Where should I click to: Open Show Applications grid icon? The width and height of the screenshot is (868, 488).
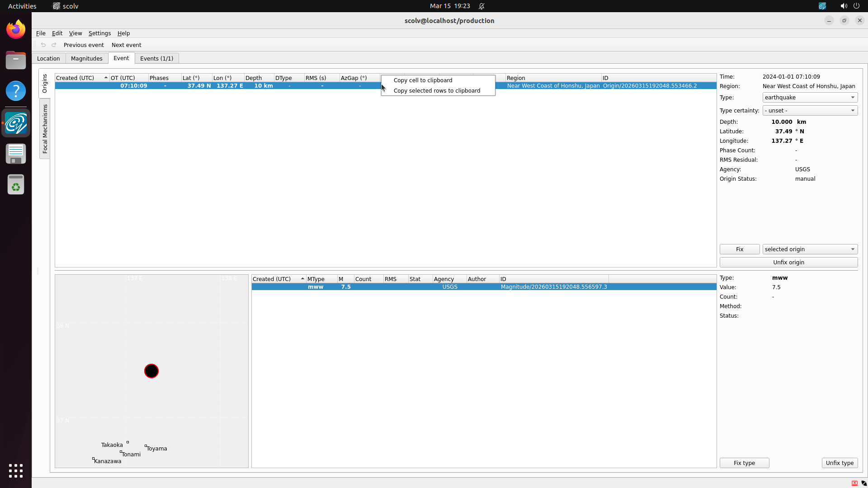pyautogui.click(x=16, y=470)
